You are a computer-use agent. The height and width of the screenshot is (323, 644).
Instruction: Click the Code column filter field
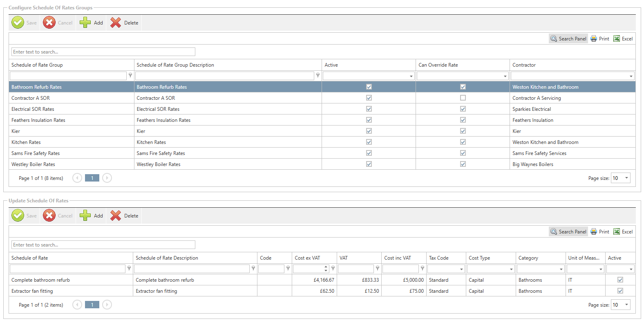[271, 269]
